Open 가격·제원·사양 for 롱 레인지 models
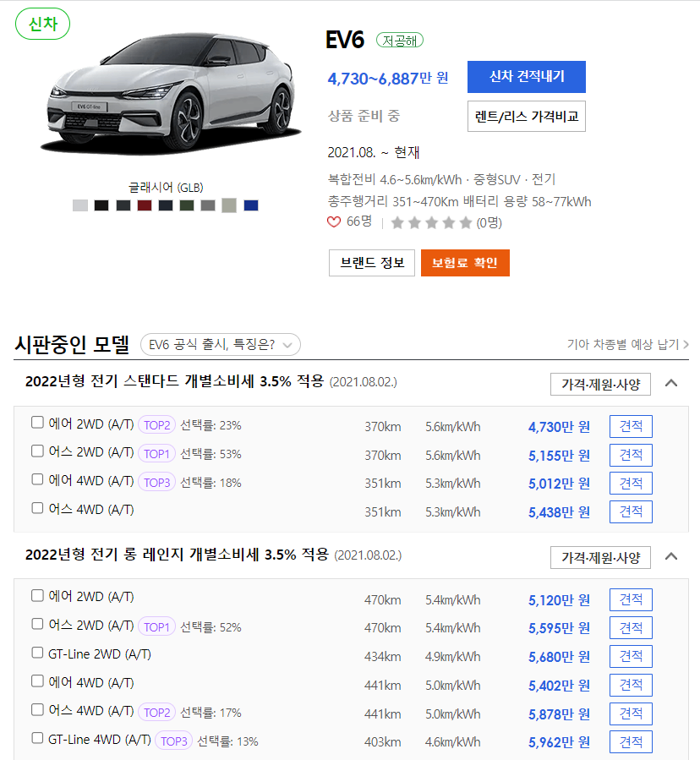Image resolution: width=700 pixels, height=760 pixels. point(600,557)
